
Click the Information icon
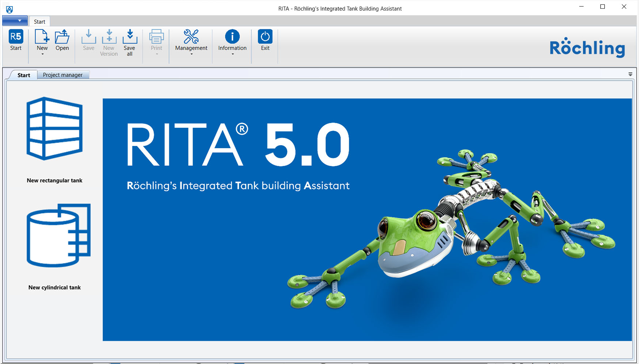(x=232, y=37)
